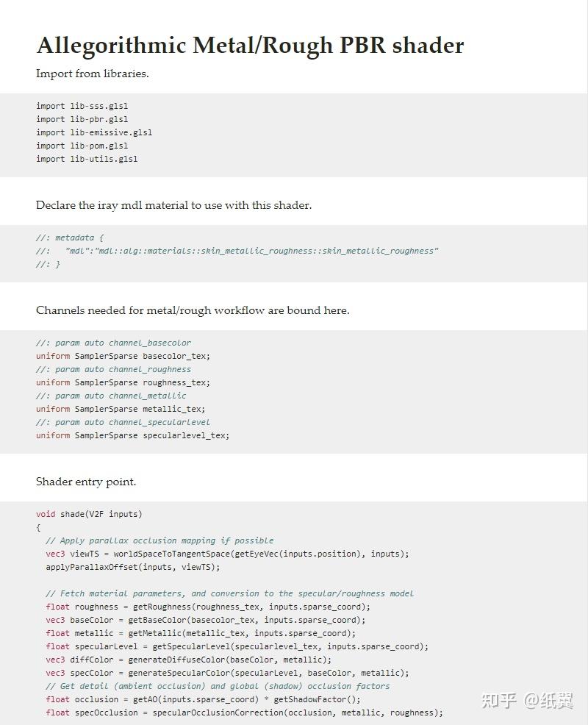This screenshot has width=588, height=725.
Task: Click the 'param auto channel_metallic' comment
Action: coord(111,396)
